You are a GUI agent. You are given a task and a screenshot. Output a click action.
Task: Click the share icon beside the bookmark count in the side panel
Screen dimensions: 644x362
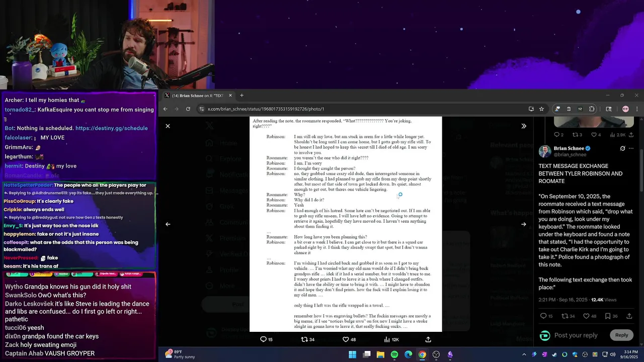pyautogui.click(x=629, y=316)
